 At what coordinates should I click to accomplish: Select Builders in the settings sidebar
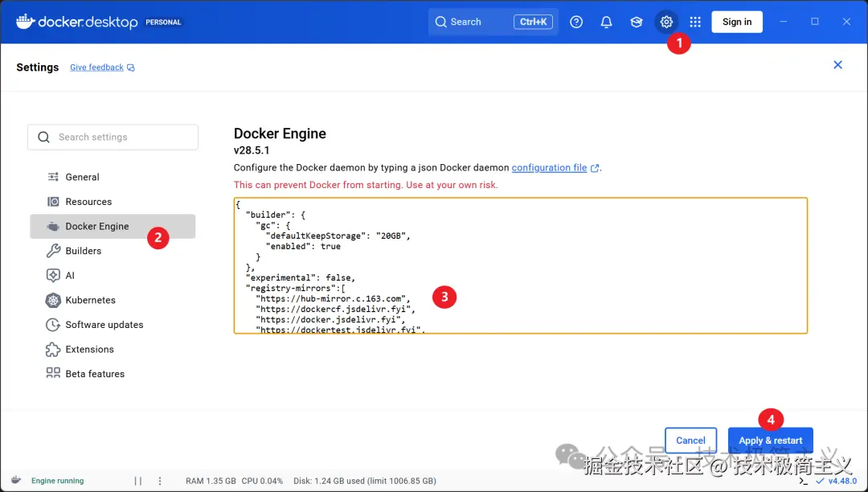(x=113, y=251)
